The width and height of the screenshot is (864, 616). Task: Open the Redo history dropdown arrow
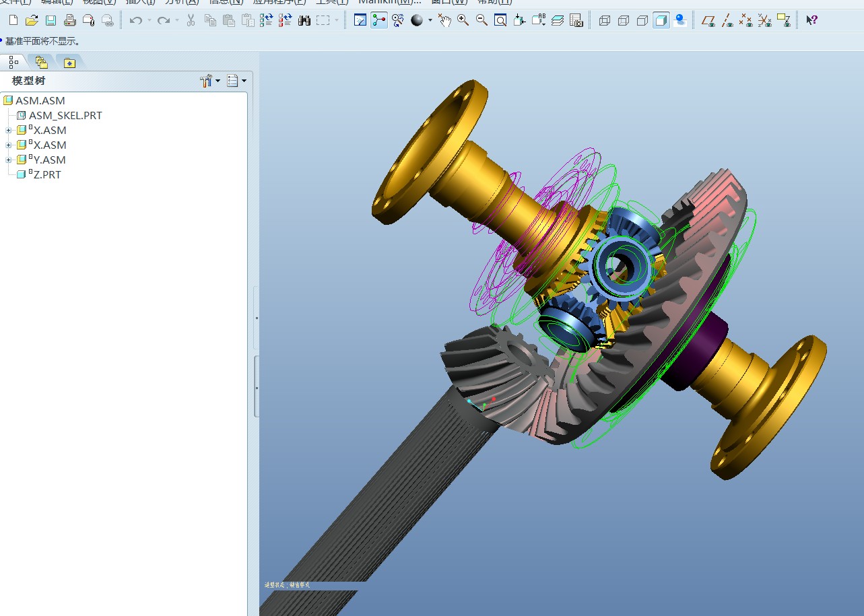tap(177, 20)
